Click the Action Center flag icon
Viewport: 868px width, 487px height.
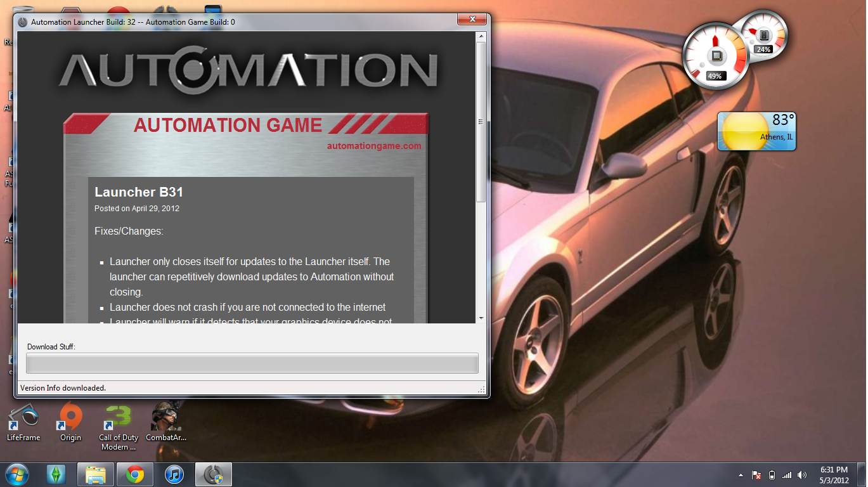[756, 475]
